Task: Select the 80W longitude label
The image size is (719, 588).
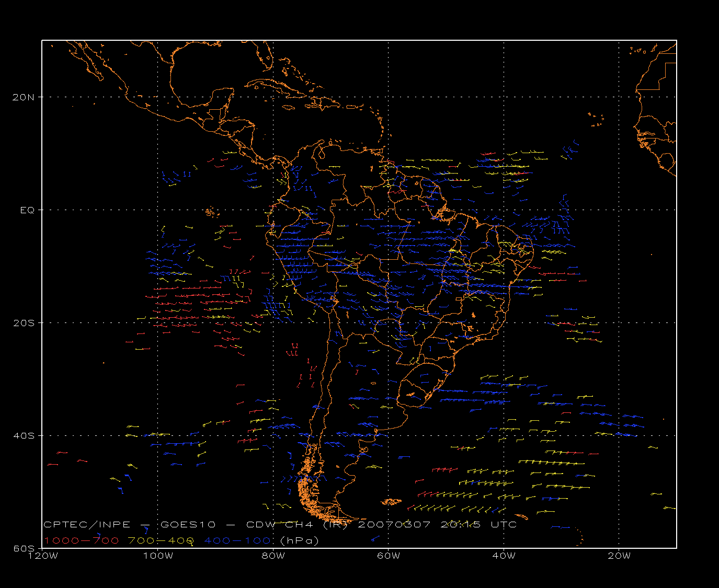Action: [273, 556]
